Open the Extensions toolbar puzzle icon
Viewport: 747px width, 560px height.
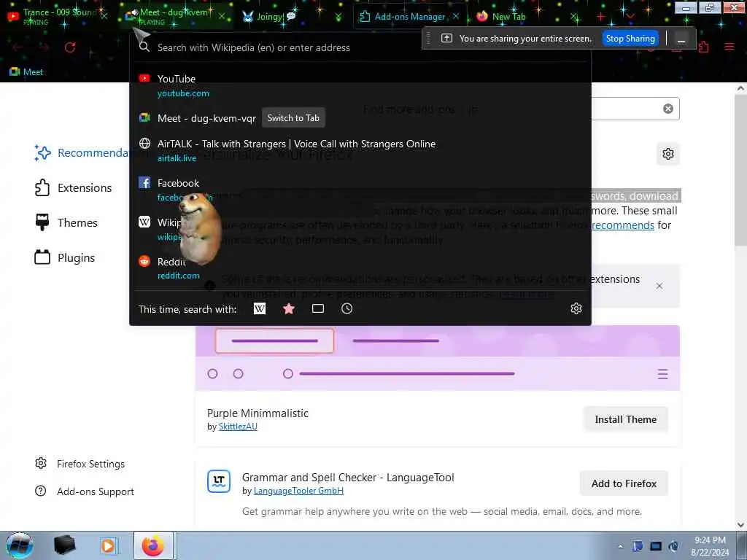[x=704, y=47]
